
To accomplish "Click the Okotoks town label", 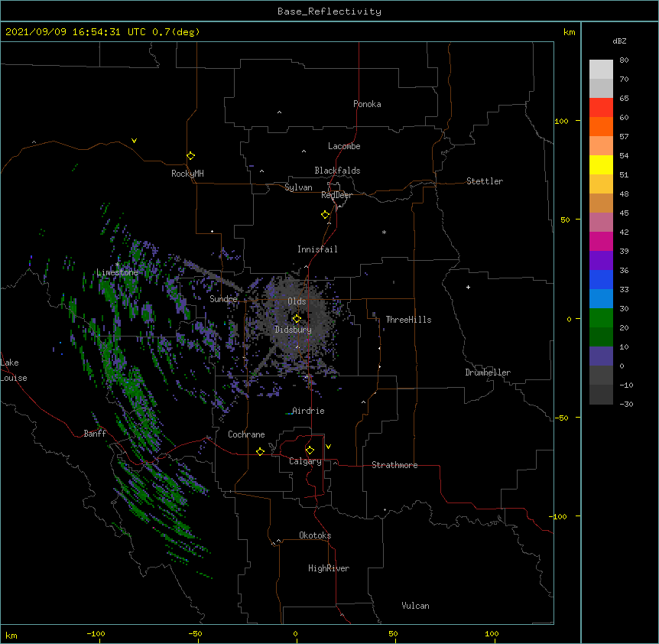I will tap(315, 535).
